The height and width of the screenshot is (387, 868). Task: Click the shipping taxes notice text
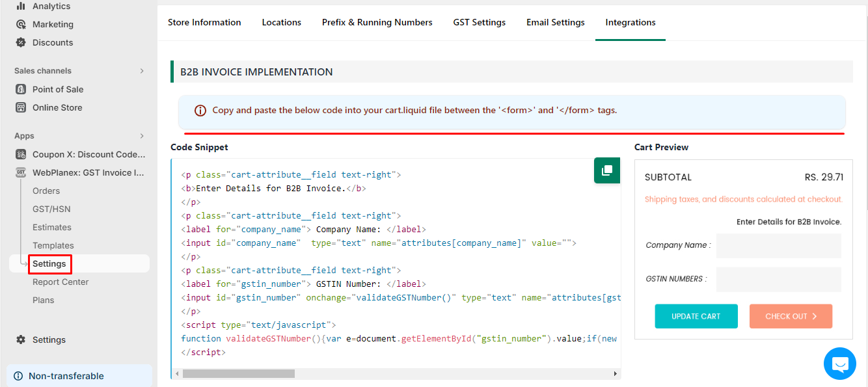[x=744, y=199]
